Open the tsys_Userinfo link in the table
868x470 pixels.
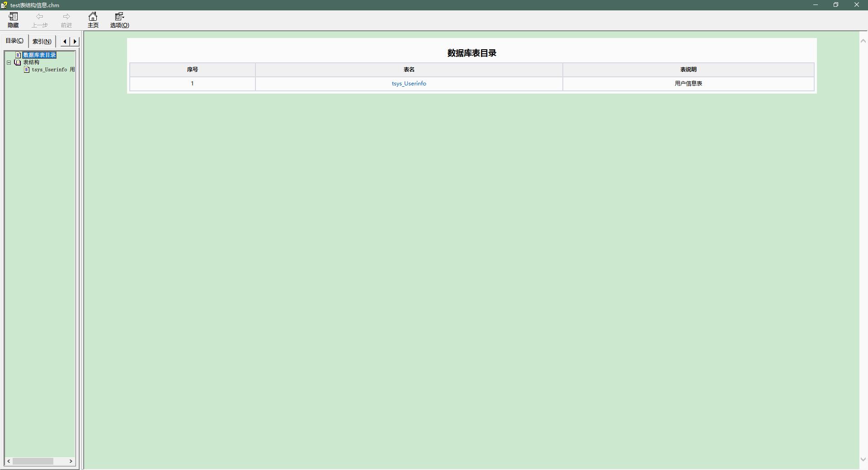(x=408, y=84)
